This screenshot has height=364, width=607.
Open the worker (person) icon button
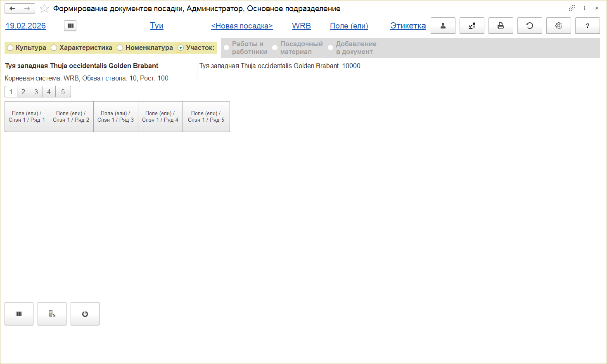tap(443, 26)
